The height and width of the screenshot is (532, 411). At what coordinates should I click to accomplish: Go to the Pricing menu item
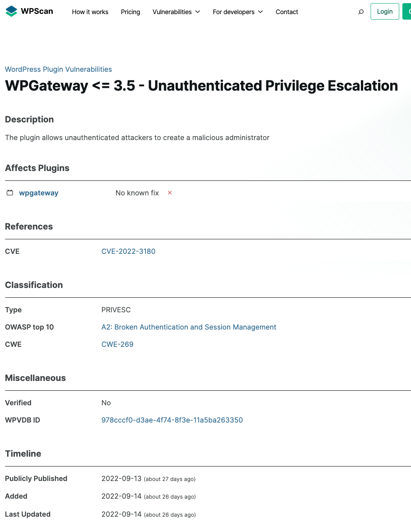point(131,12)
